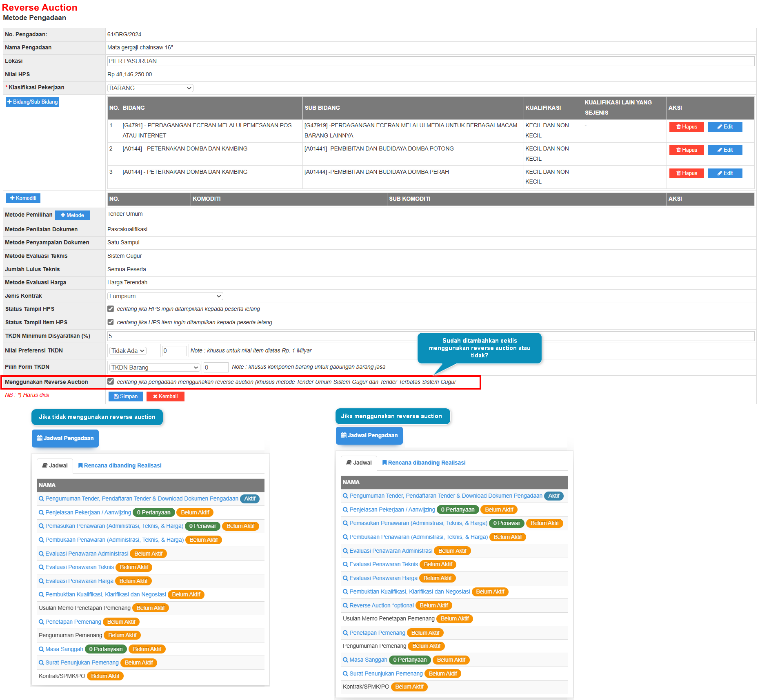Toggle the Status Tampil HPS checkbox
The width and height of the screenshot is (760, 700).
[111, 309]
